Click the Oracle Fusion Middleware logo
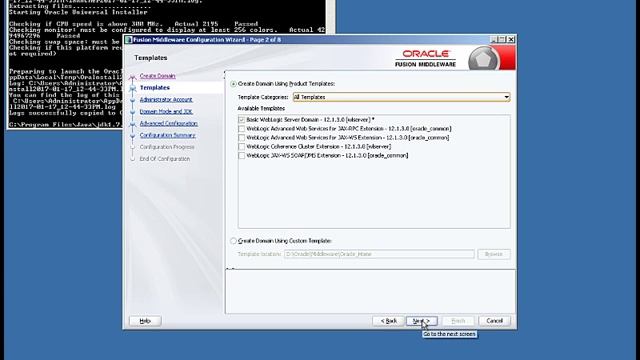This screenshot has width=640, height=360. (x=426, y=58)
